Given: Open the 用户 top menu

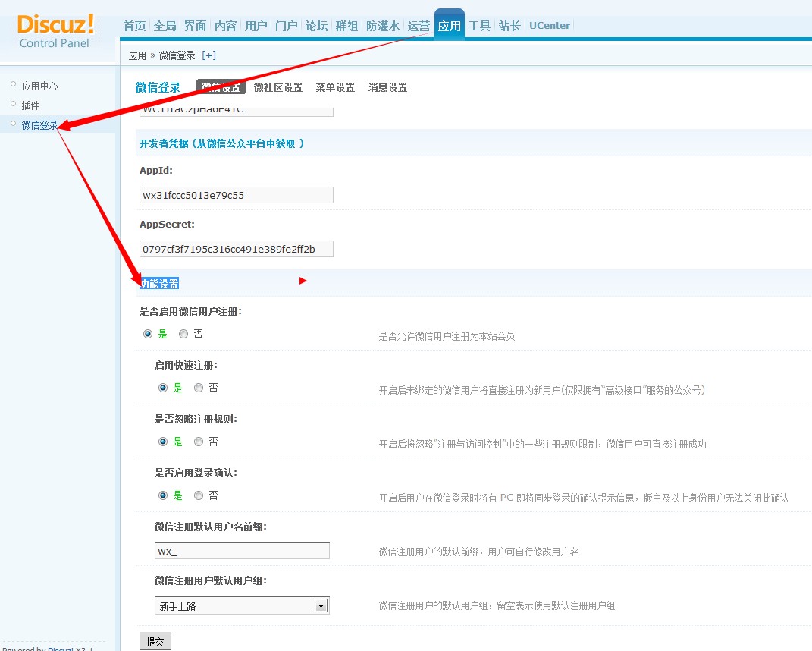Looking at the screenshot, I should click(x=256, y=26).
